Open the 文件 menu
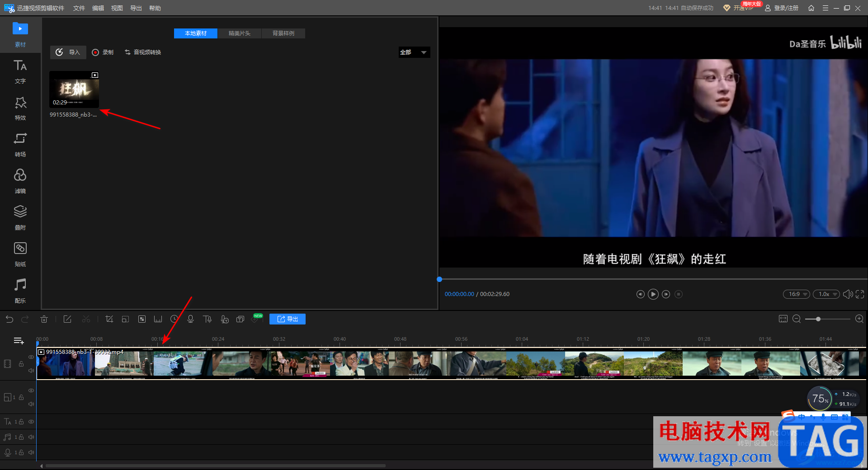The image size is (868, 470). coord(79,8)
